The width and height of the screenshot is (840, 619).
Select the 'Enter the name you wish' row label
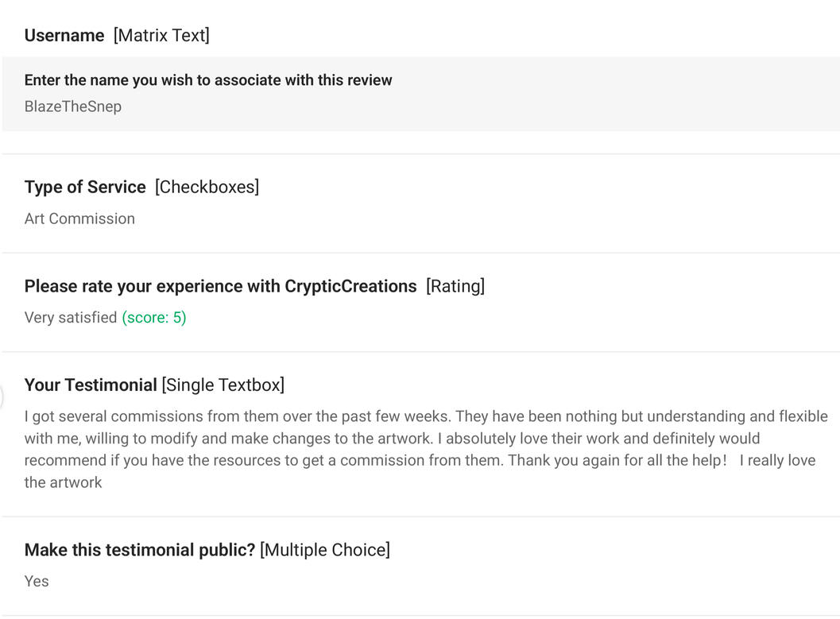[208, 80]
